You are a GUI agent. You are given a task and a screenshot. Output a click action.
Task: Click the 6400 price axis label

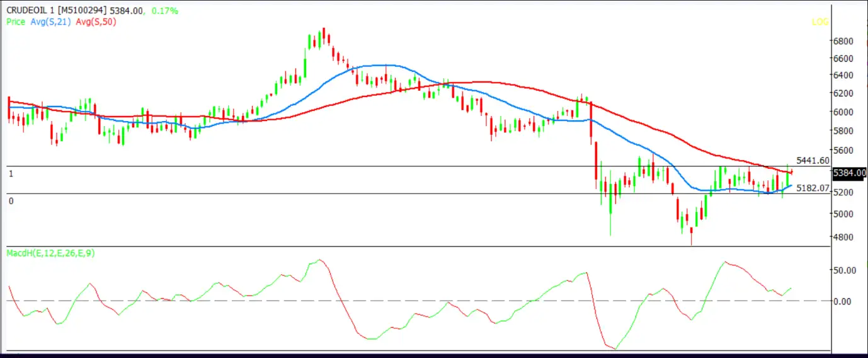843,75
